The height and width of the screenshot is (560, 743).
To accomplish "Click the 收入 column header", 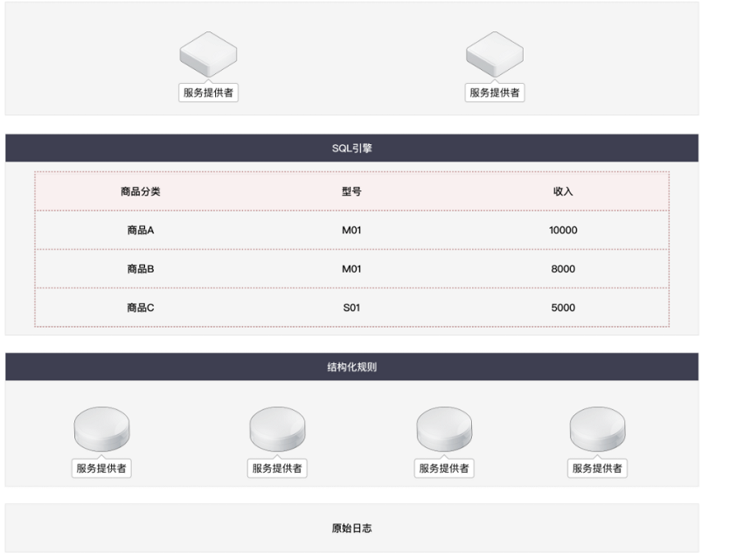I will pyautogui.click(x=563, y=191).
